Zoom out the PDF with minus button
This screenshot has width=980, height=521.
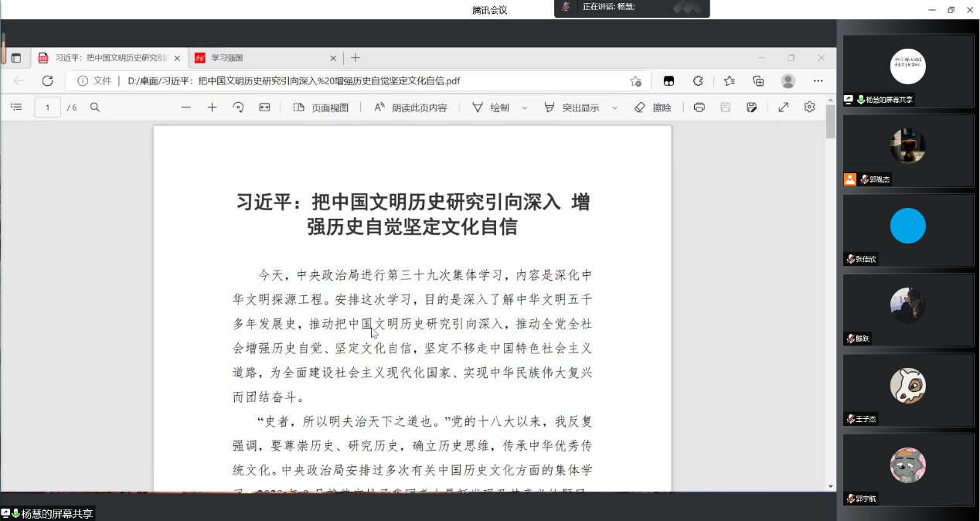click(x=185, y=107)
